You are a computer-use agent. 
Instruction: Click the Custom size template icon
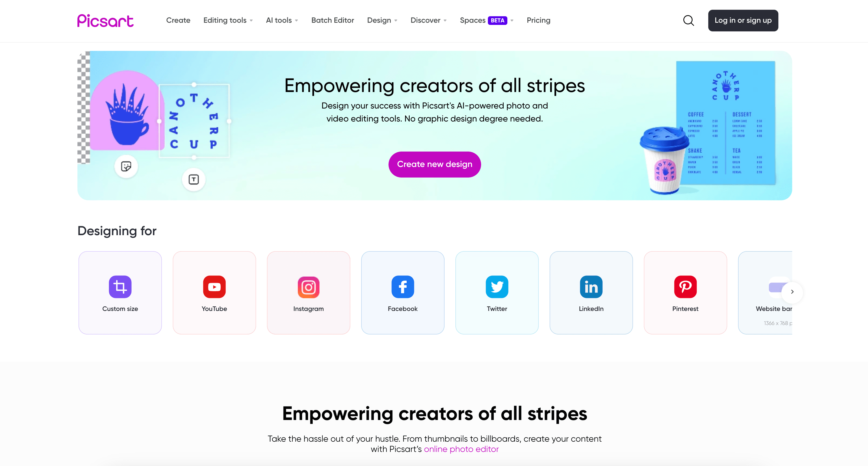click(x=119, y=286)
